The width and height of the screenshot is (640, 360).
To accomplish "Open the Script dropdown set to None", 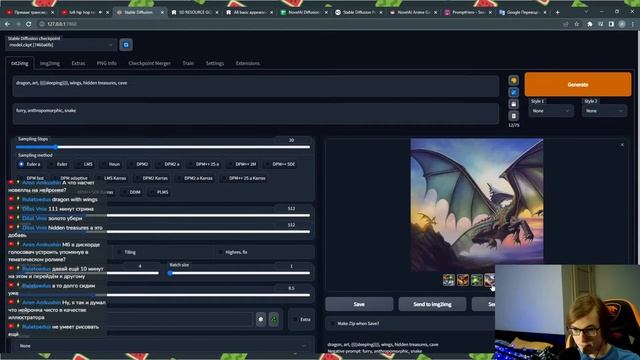I will pyautogui.click(x=163, y=346).
